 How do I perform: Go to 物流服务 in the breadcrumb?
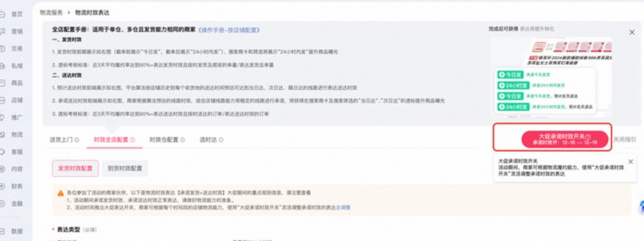click(51, 13)
